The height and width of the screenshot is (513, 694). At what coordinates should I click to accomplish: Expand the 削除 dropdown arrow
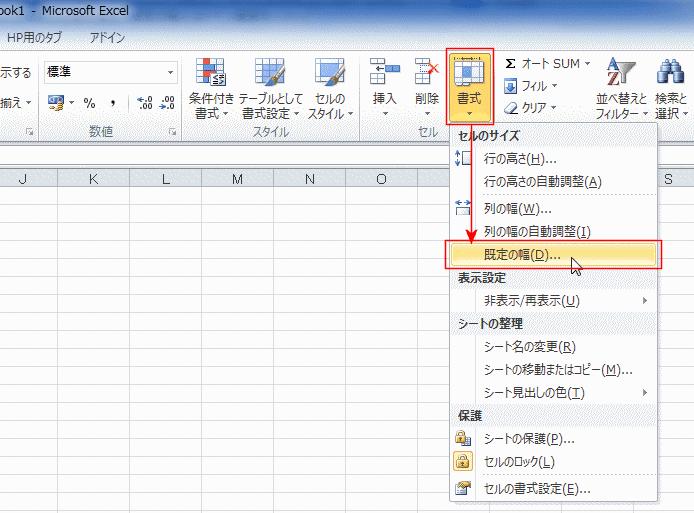click(427, 114)
